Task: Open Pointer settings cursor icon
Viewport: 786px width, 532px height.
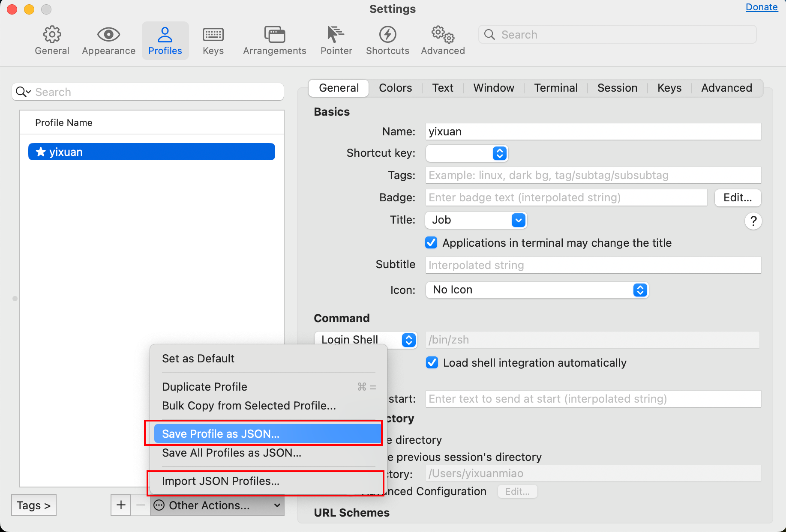Action: (x=336, y=35)
